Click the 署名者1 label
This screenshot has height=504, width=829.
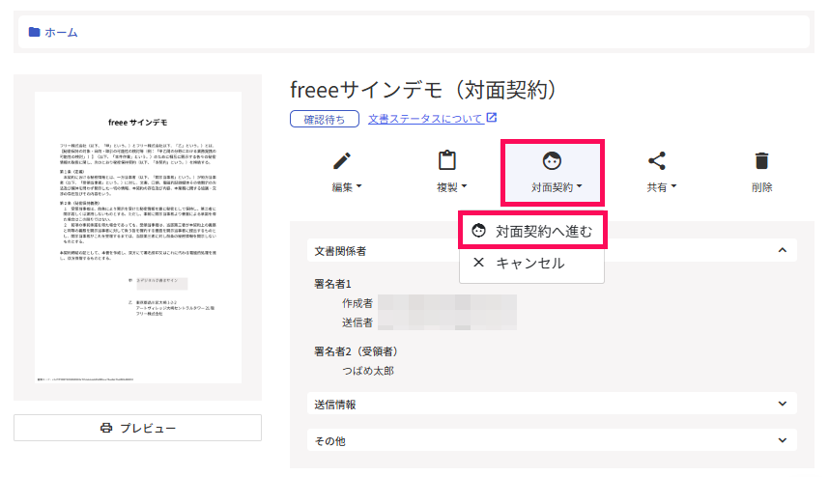coord(333,284)
